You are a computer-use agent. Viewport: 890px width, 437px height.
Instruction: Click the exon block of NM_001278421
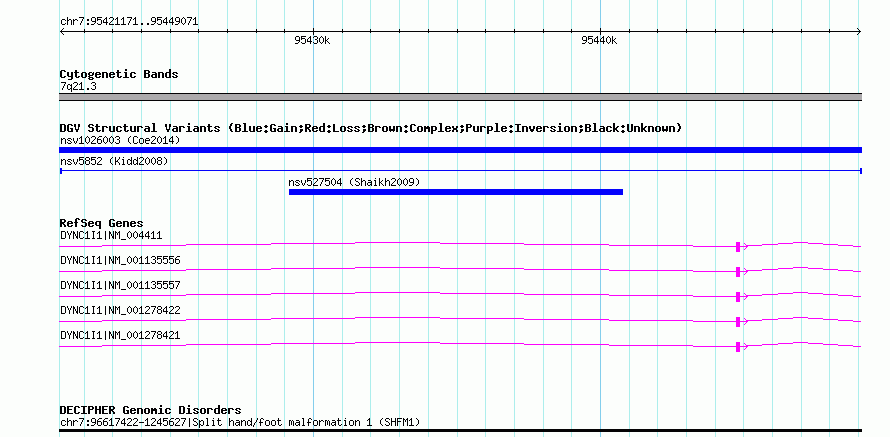[738, 346]
